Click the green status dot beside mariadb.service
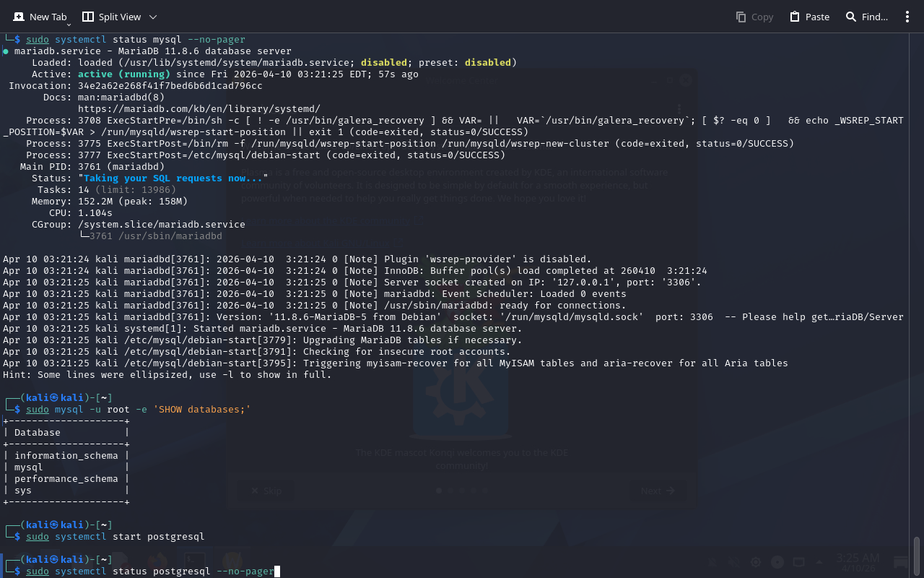 [x=6, y=51]
